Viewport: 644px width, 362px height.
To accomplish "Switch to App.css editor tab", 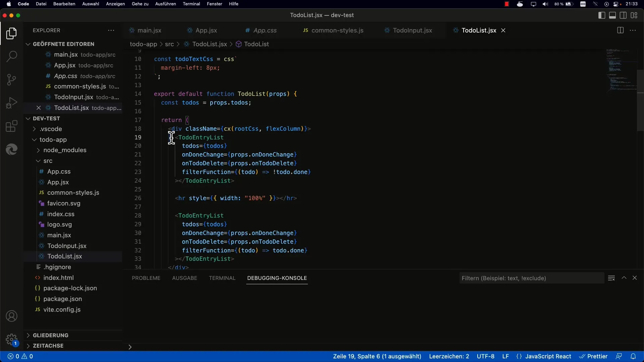I will coord(265,30).
